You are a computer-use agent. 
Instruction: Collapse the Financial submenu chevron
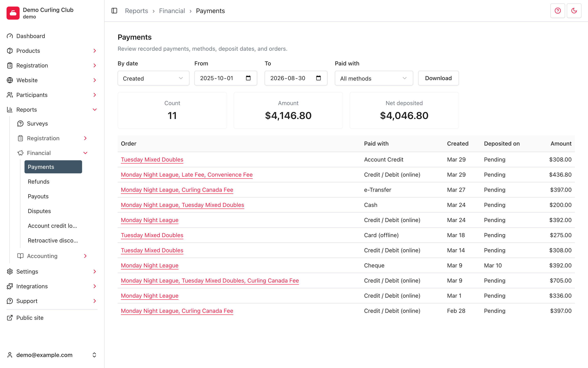pos(85,153)
